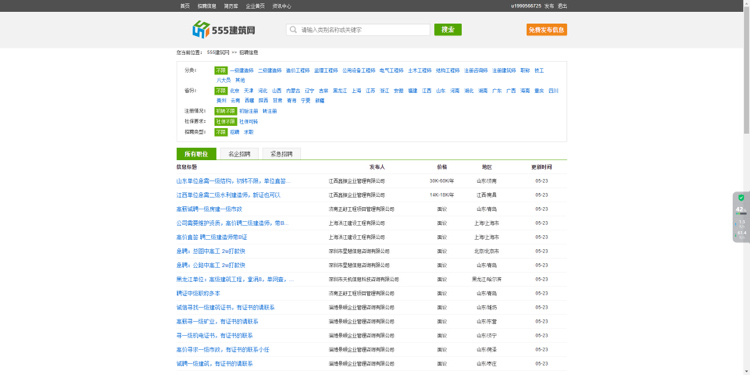This screenshot has width=750, height=375.
Task: Filter category by 结构工程师
Action: [x=448, y=70]
